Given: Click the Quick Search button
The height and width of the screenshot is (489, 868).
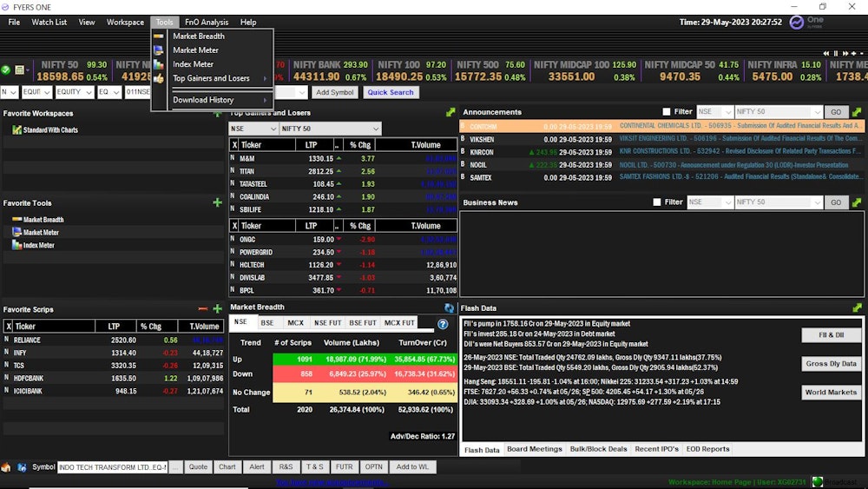Looking at the screenshot, I should 391,92.
